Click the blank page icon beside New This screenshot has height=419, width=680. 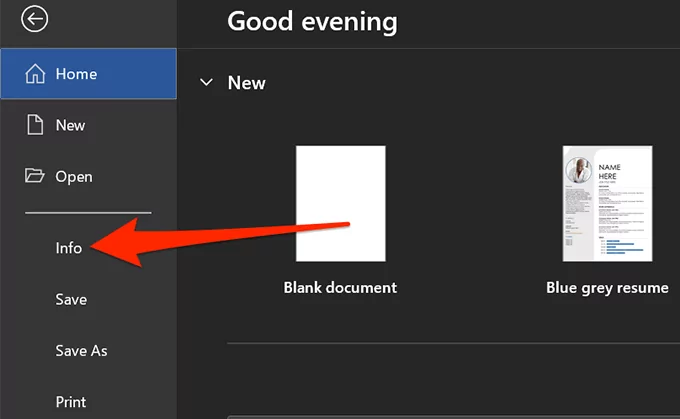click(34, 125)
